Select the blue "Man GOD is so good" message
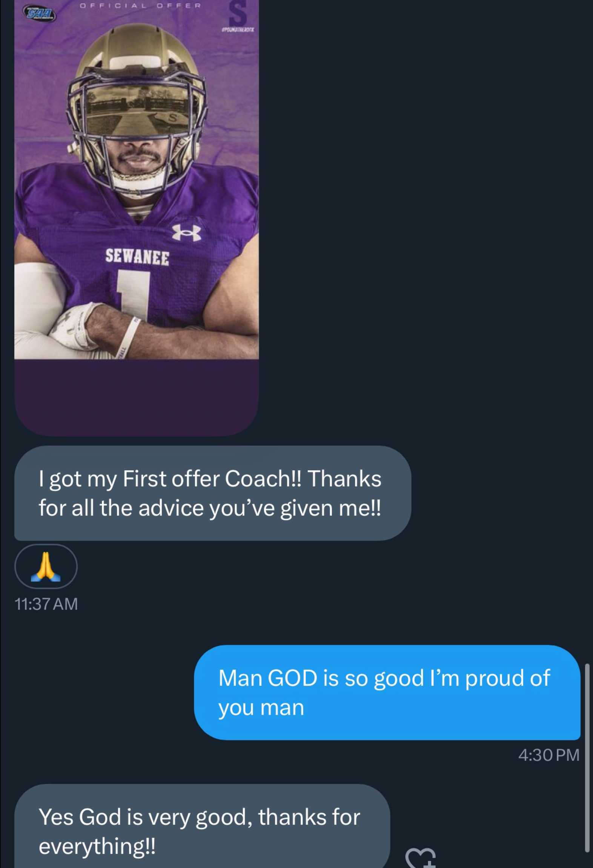The height and width of the screenshot is (868, 593). click(x=387, y=692)
